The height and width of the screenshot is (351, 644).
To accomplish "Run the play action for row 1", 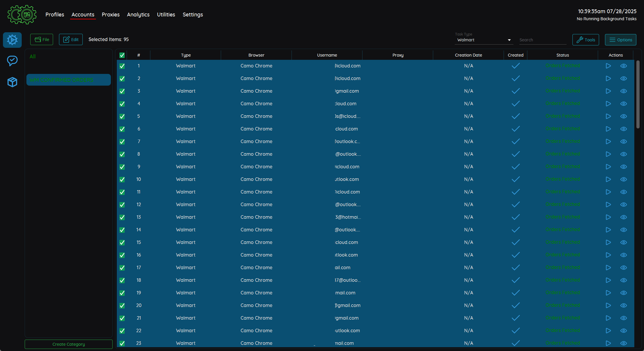I will pos(608,66).
